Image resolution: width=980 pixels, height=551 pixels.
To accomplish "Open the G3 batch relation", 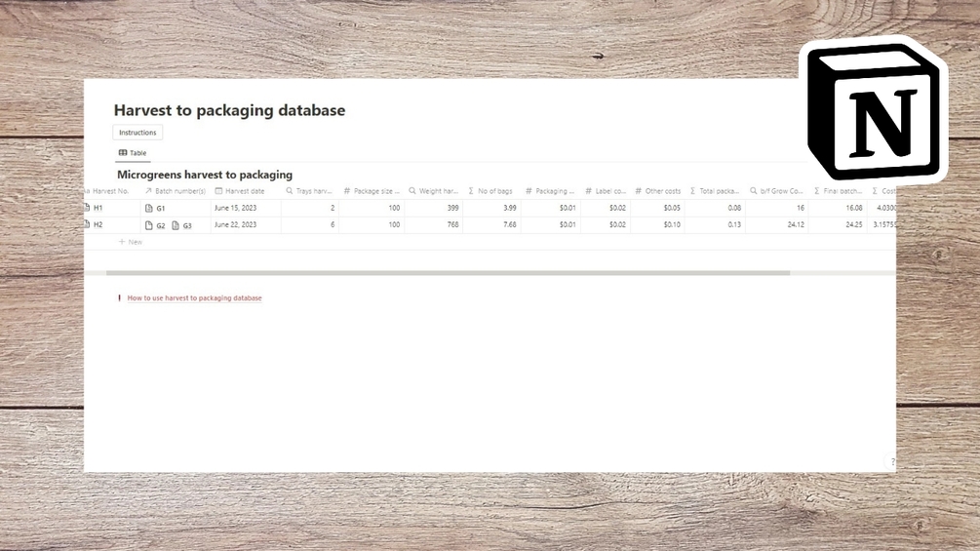I will click(182, 225).
